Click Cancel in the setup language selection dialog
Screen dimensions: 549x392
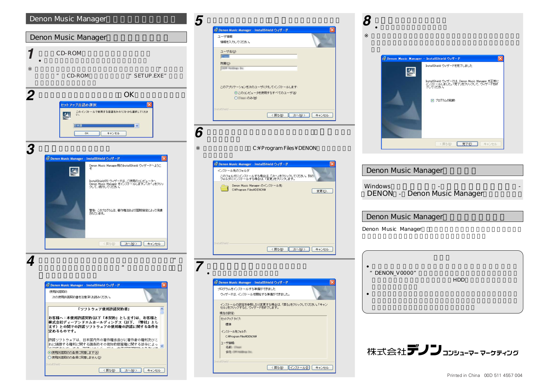(114, 133)
